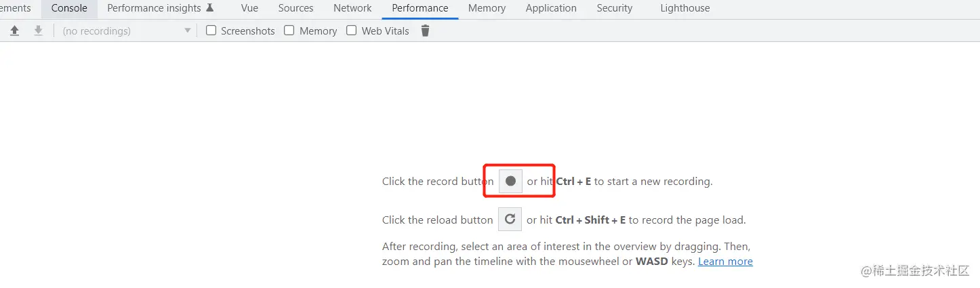Select the Memory panel tab
The height and width of the screenshot is (288, 980).
coord(487,8)
